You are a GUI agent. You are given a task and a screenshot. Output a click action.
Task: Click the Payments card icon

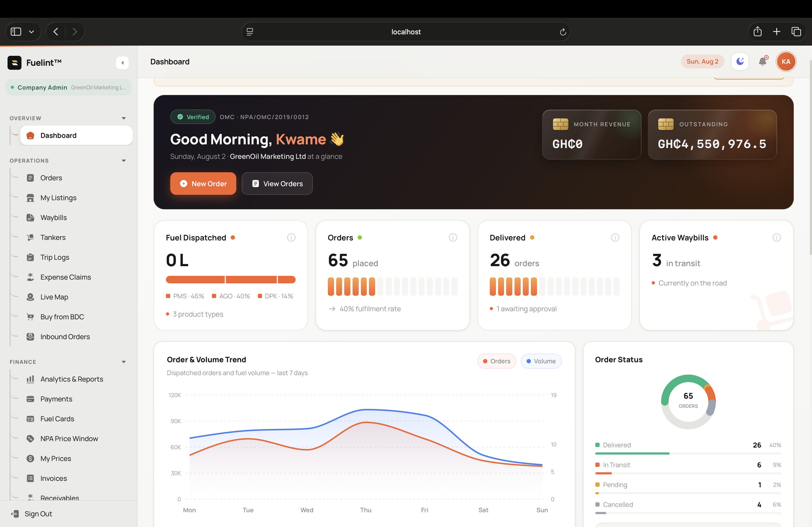pyautogui.click(x=30, y=399)
